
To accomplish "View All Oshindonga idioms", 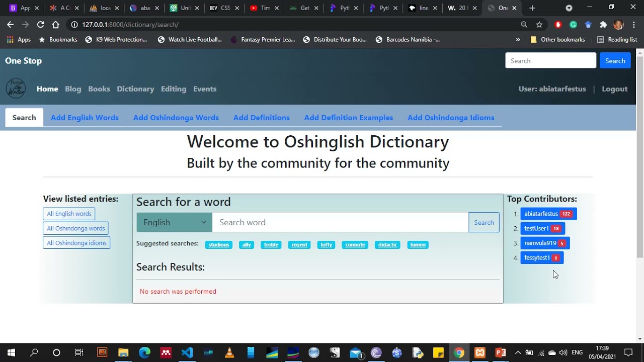I will [76, 243].
